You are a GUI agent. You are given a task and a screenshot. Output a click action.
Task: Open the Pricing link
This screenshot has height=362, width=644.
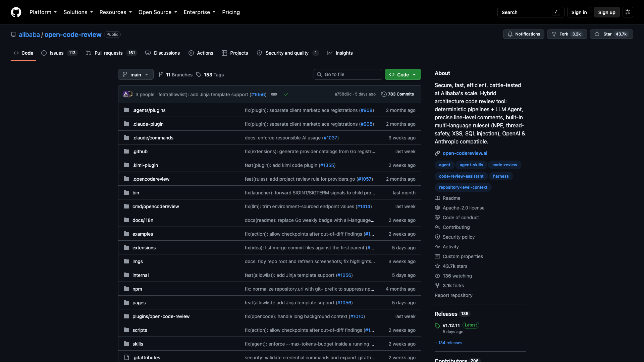point(231,12)
